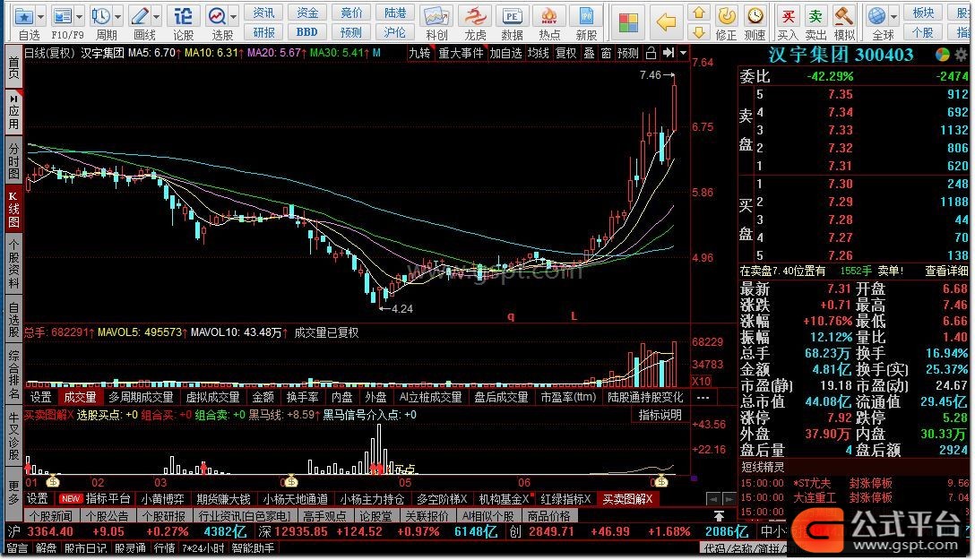Open the 选股 stock screener icon
The height and width of the screenshot is (560, 975).
coord(217,16)
